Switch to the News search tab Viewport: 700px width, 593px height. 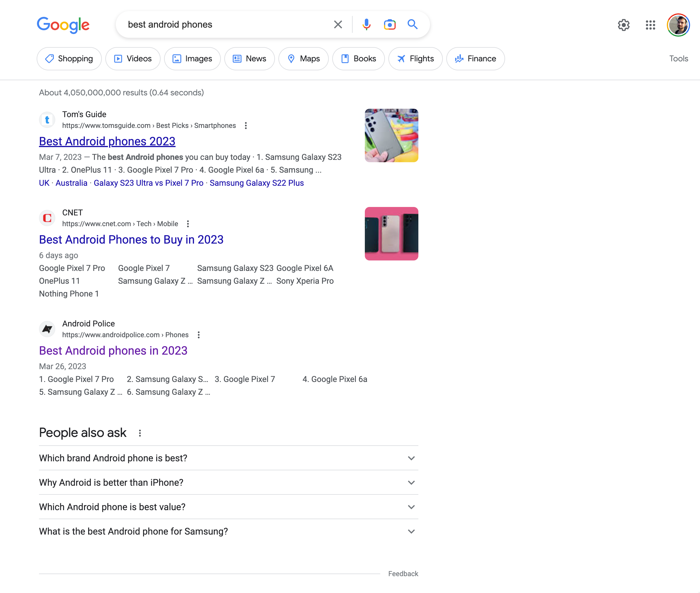tap(249, 58)
